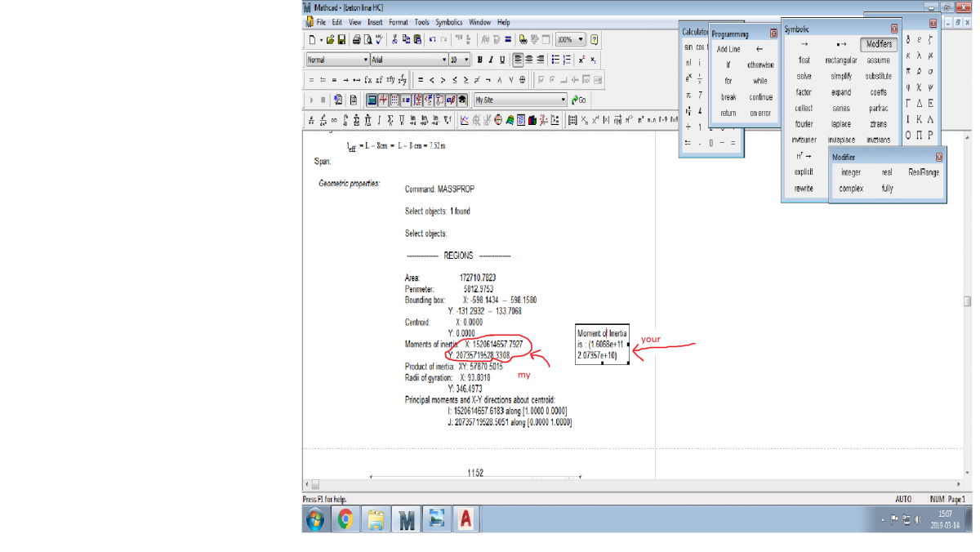Click the Help question mark icon

pyautogui.click(x=594, y=39)
